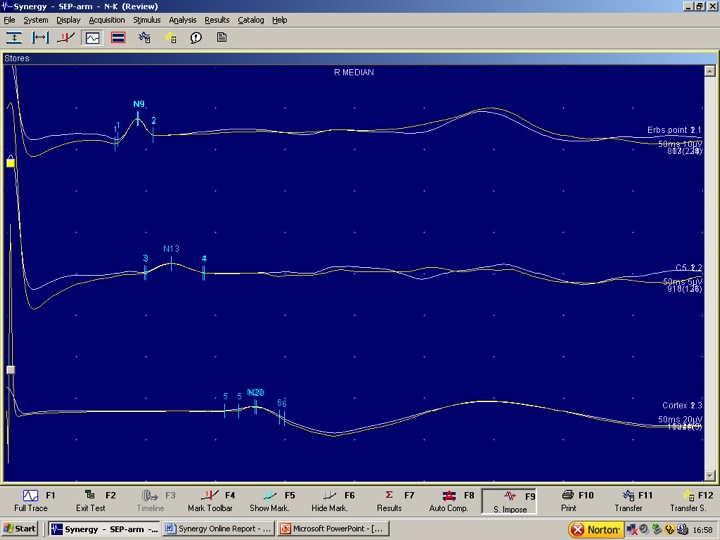Open the Display menu
Screen dimensions: 720x540
68,20
